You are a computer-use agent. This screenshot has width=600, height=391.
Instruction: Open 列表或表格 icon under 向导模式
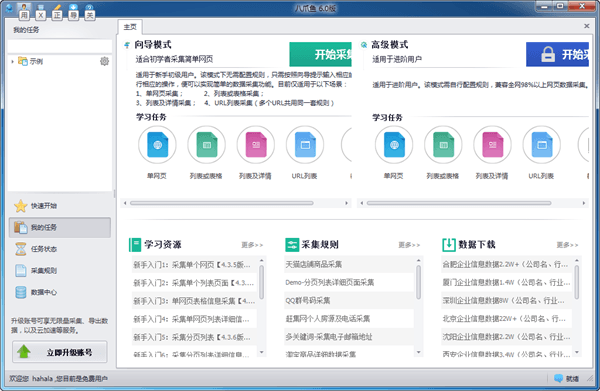207,145
